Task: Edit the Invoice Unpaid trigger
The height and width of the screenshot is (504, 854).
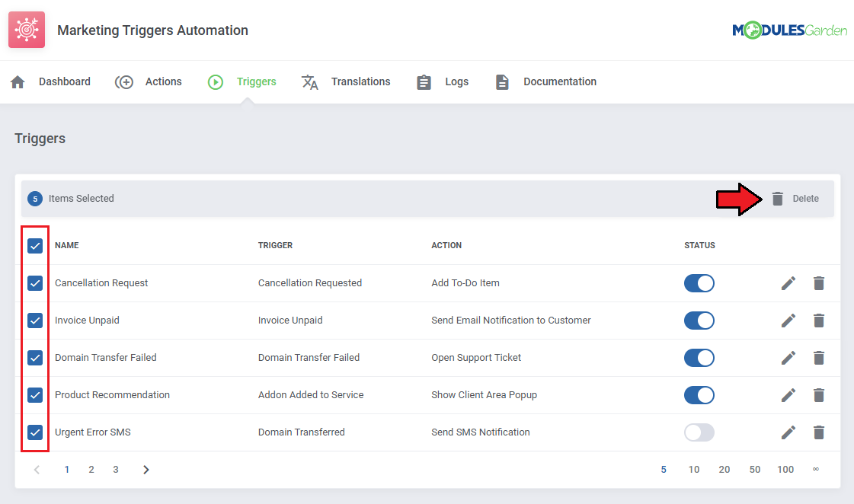Action: 788,321
